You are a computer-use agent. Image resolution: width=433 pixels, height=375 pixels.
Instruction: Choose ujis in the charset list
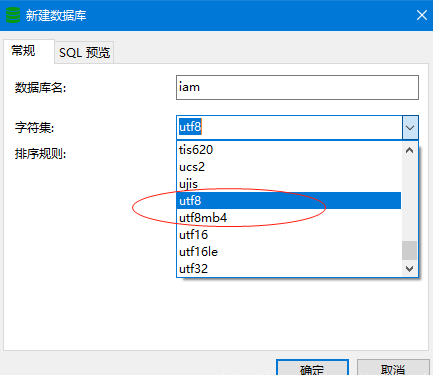click(x=289, y=184)
